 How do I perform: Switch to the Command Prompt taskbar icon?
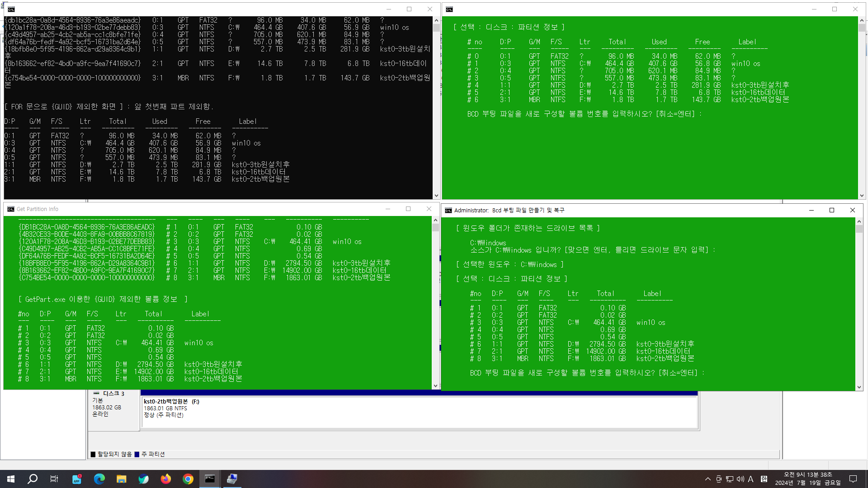pyautogui.click(x=210, y=479)
